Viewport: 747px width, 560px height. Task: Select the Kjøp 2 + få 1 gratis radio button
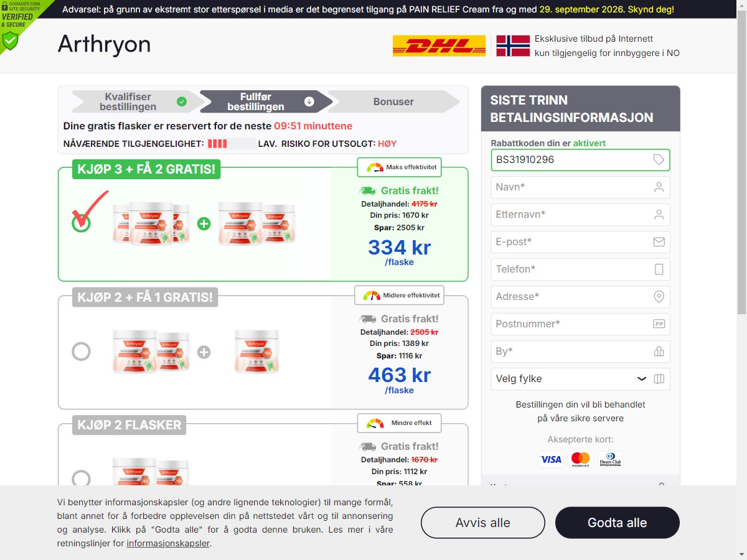(81, 352)
